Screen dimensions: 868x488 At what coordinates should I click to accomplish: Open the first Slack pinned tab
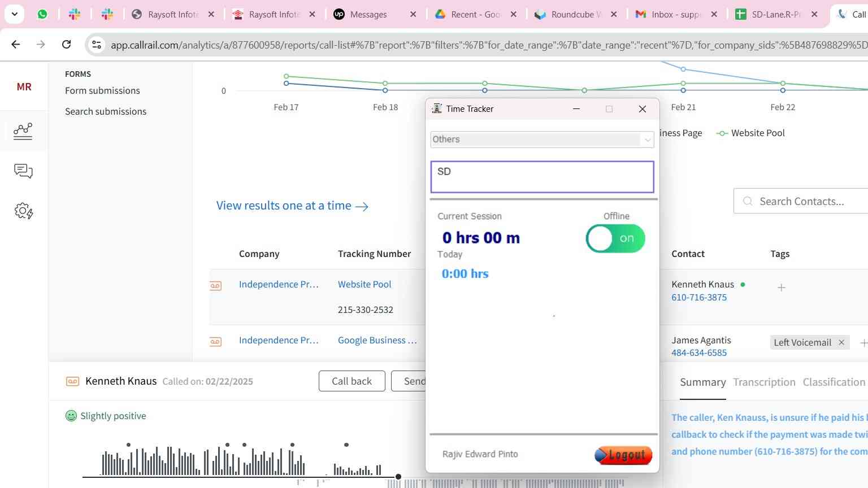point(75,14)
